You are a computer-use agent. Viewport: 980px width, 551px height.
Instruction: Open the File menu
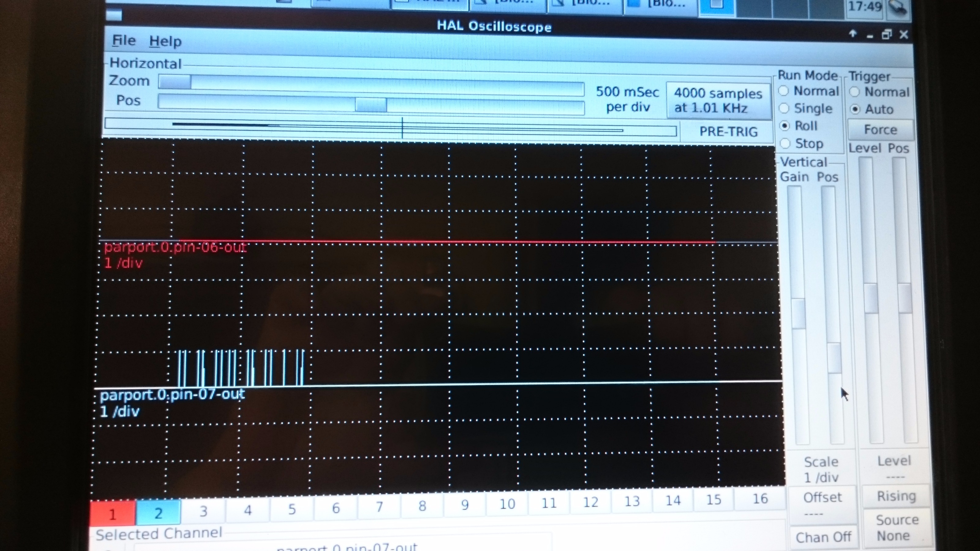tap(124, 40)
